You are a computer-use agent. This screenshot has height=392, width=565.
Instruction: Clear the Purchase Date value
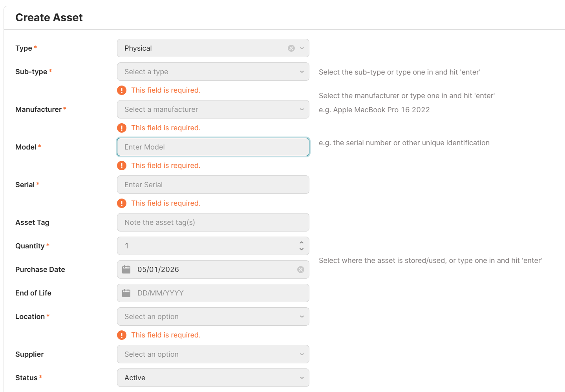(301, 270)
